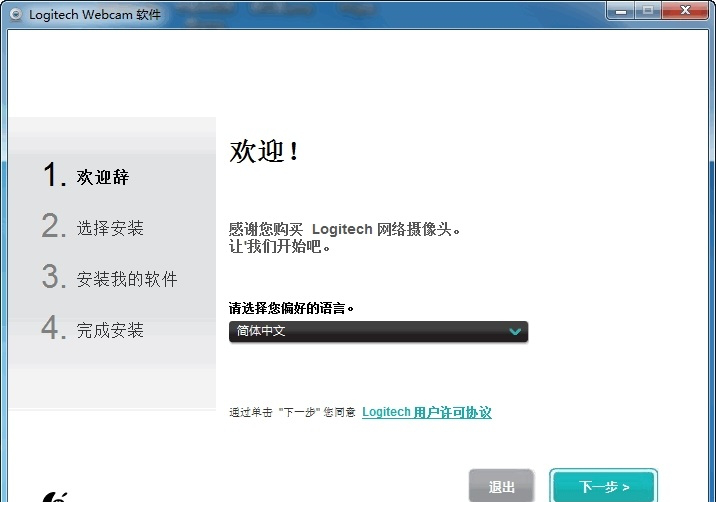Click the 通过单击“下一步”您同意 text
716x522 pixels.
[292, 413]
